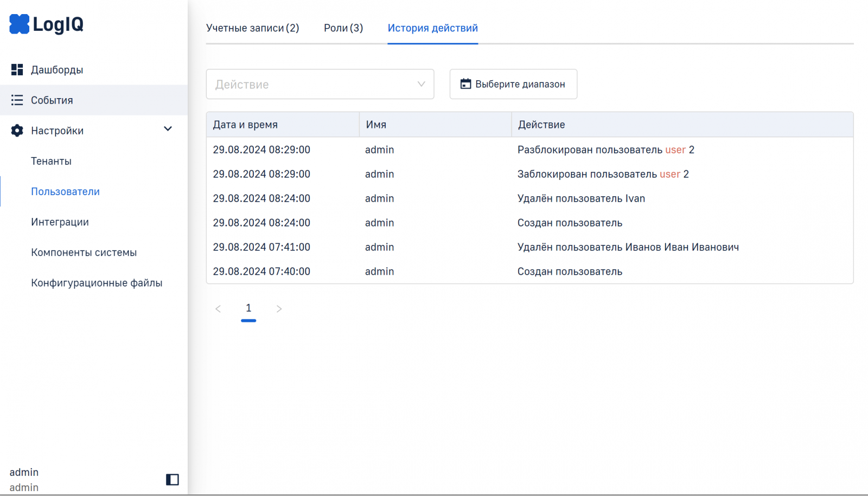Click the Дашборды grid icon
The height and width of the screenshot is (496, 868).
click(x=17, y=69)
